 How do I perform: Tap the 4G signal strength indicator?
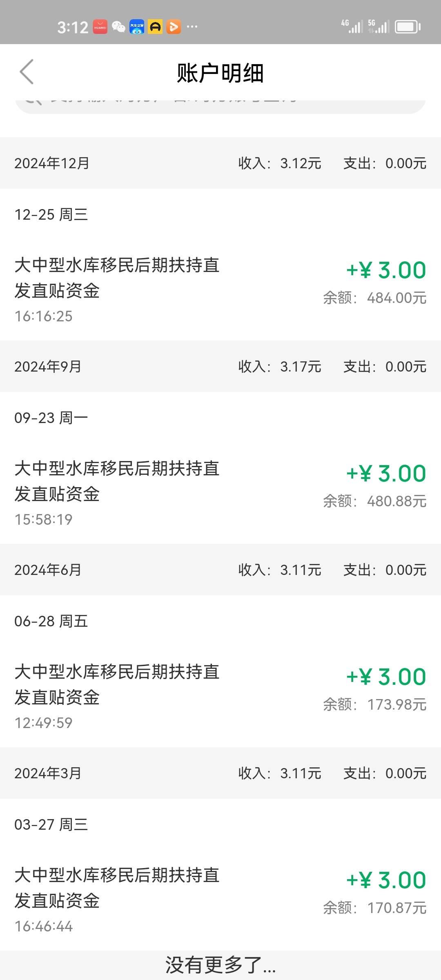coord(352,27)
